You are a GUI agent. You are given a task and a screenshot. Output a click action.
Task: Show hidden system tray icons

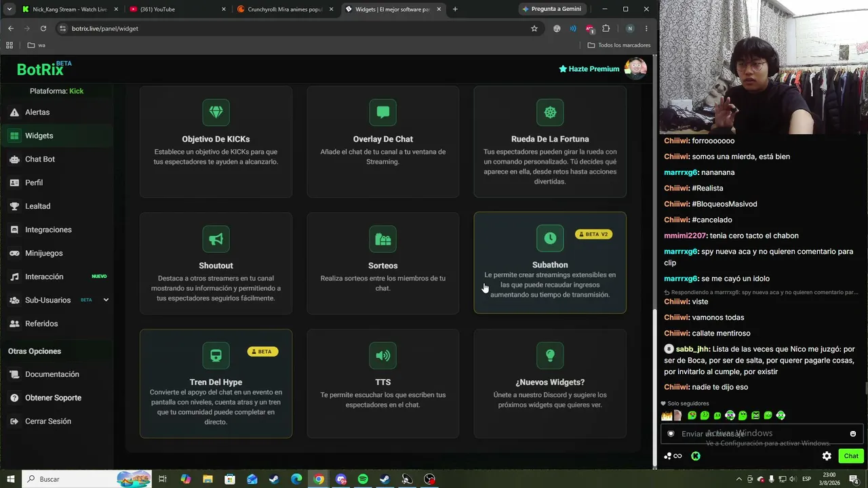[x=739, y=479]
